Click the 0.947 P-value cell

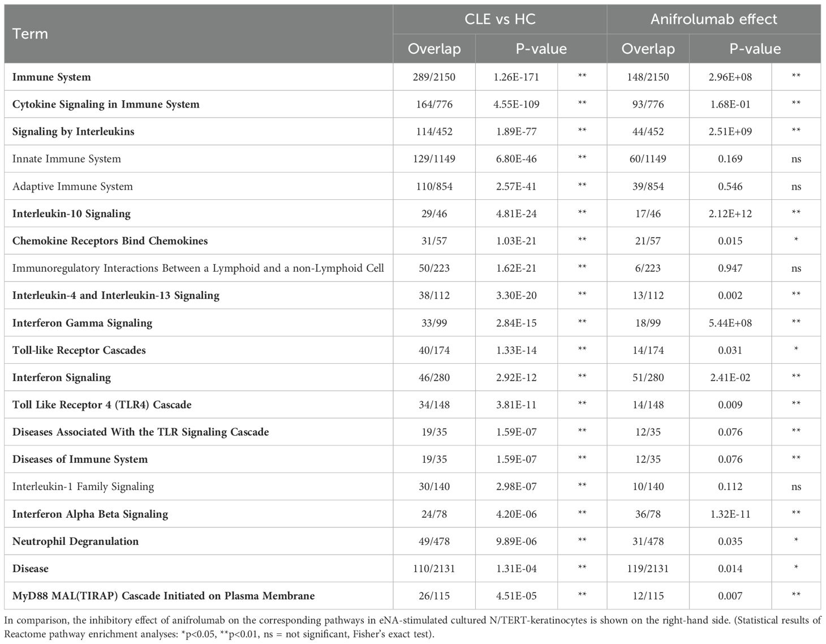click(x=730, y=268)
